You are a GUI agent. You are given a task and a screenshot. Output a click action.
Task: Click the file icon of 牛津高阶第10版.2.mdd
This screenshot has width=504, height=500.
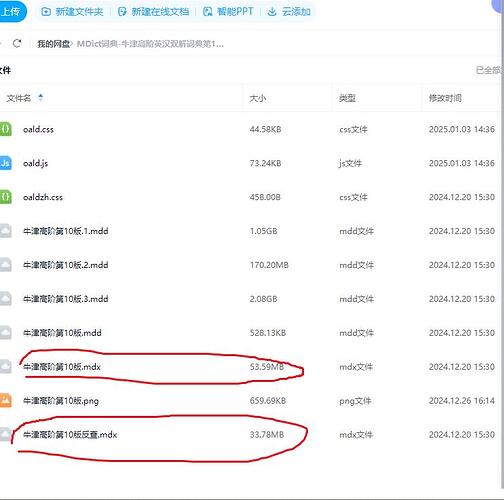click(5, 265)
